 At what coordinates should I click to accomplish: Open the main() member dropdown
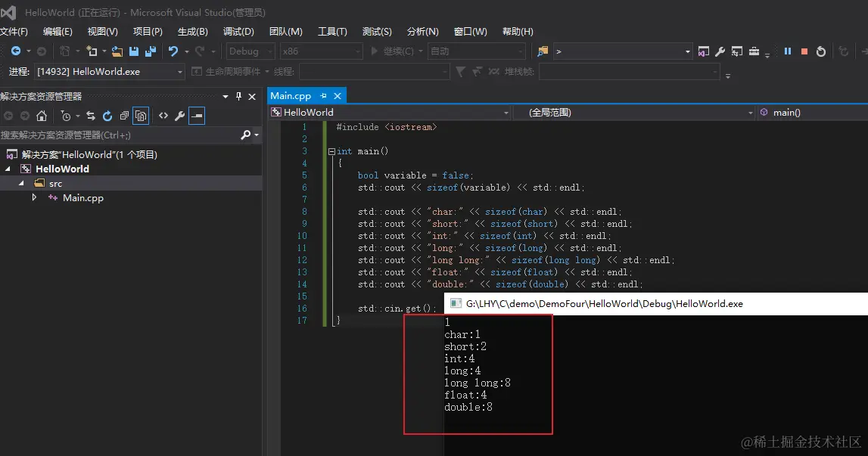click(813, 113)
